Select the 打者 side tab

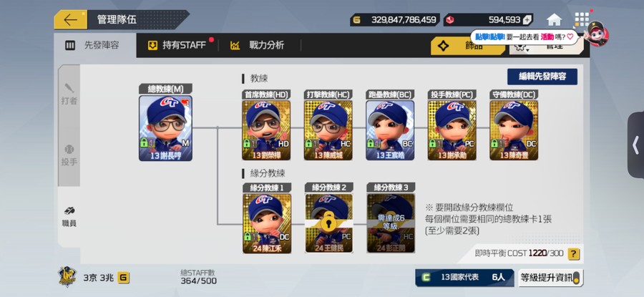click(x=69, y=94)
